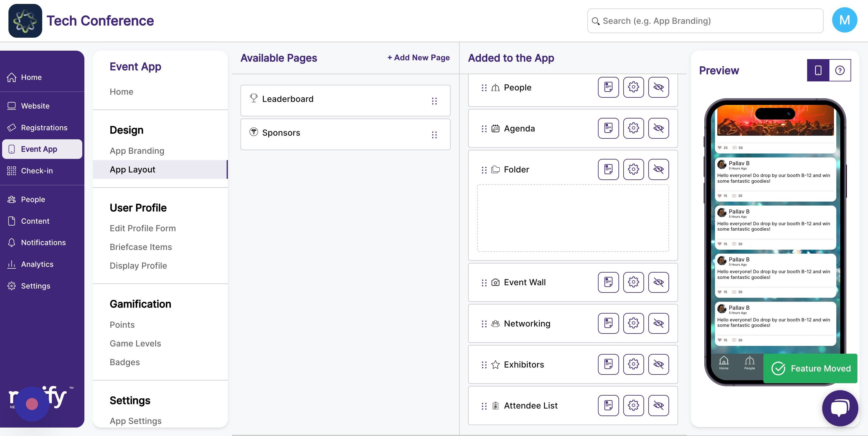This screenshot has height=436, width=868.
Task: Toggle visibility of the Folder item
Action: tap(659, 169)
